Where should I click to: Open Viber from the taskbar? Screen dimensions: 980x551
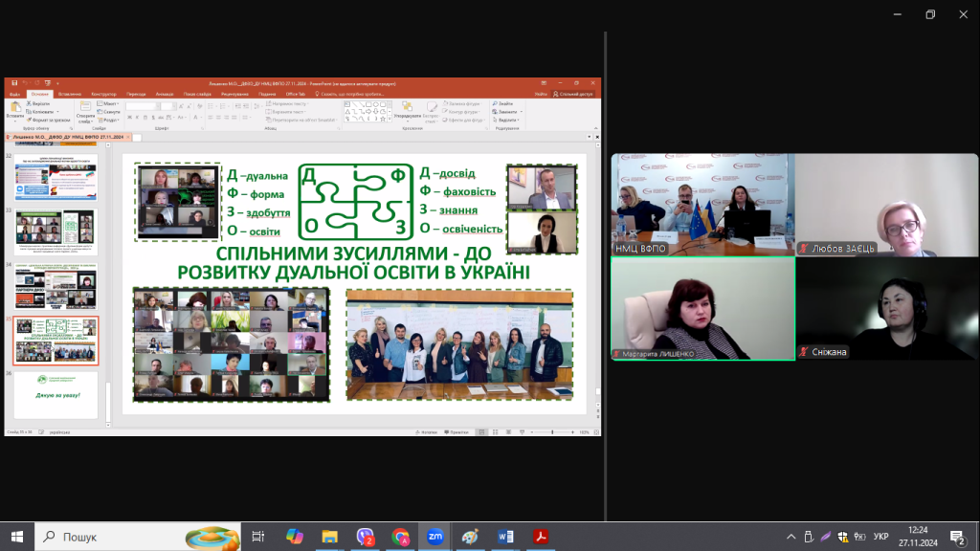365,537
